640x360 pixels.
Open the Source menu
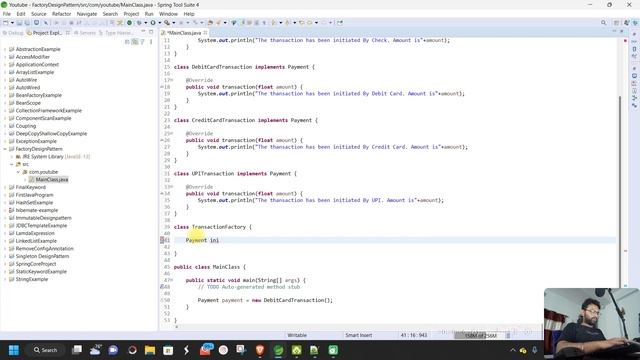click(x=39, y=14)
